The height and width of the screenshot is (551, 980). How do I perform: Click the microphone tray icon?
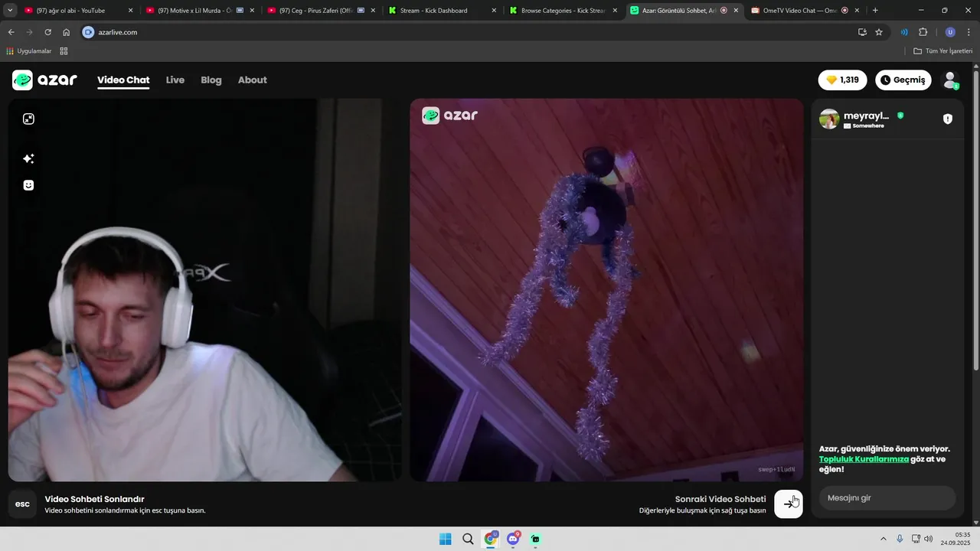pos(900,539)
